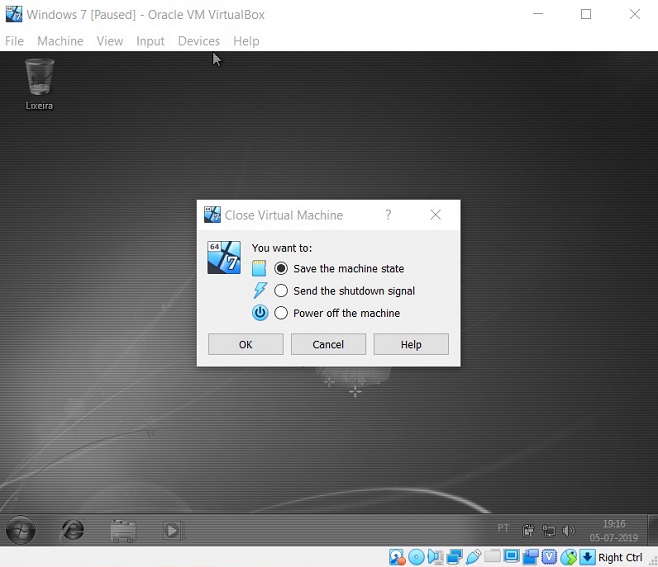The image size is (658, 567).
Task: Click the keyboard capture arrow icon
Action: pyautogui.click(x=588, y=557)
